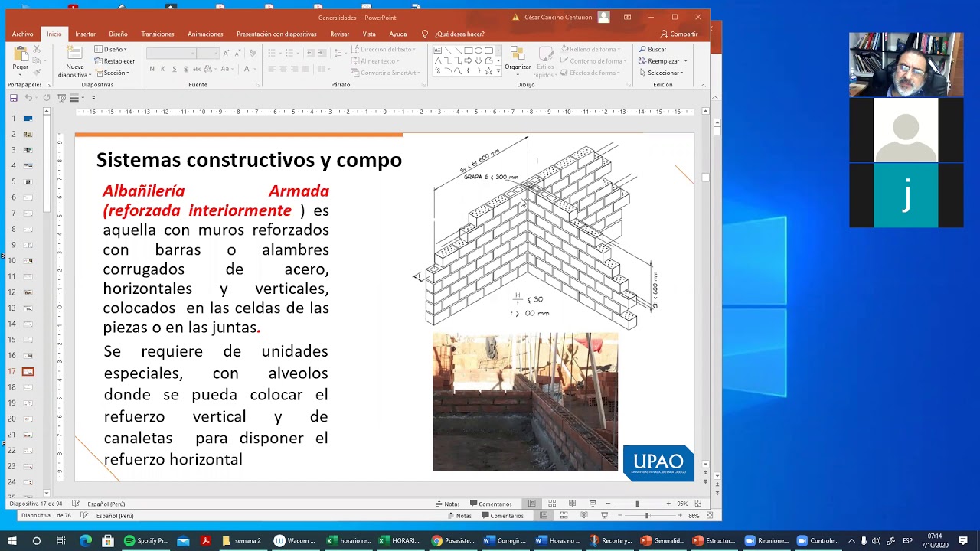Toggle Notas pane beside Diapositiva 17 de 94
This screenshot has height=551, width=980.
coord(448,504)
